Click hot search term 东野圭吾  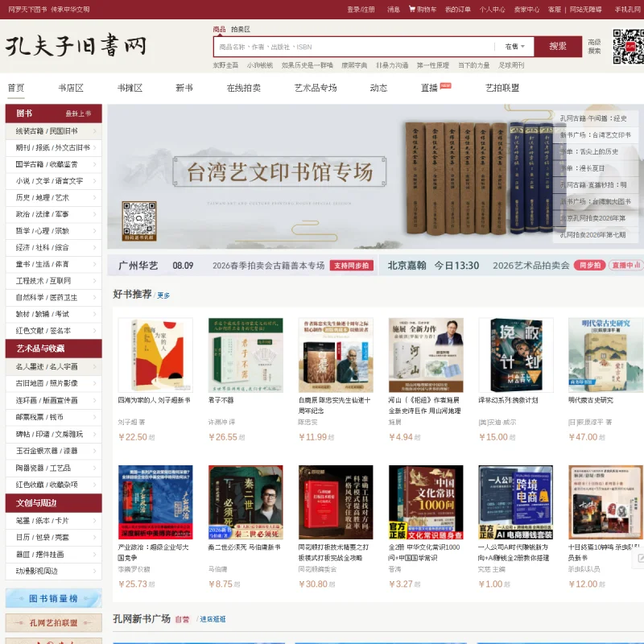click(x=225, y=65)
